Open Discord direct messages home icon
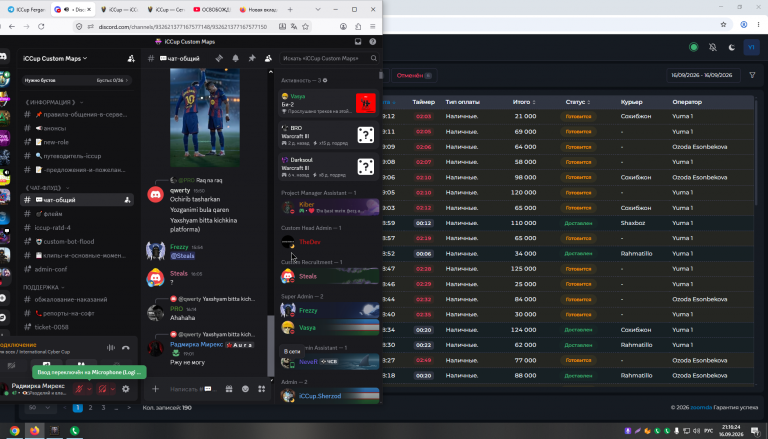 pyautogui.click(x=3, y=57)
